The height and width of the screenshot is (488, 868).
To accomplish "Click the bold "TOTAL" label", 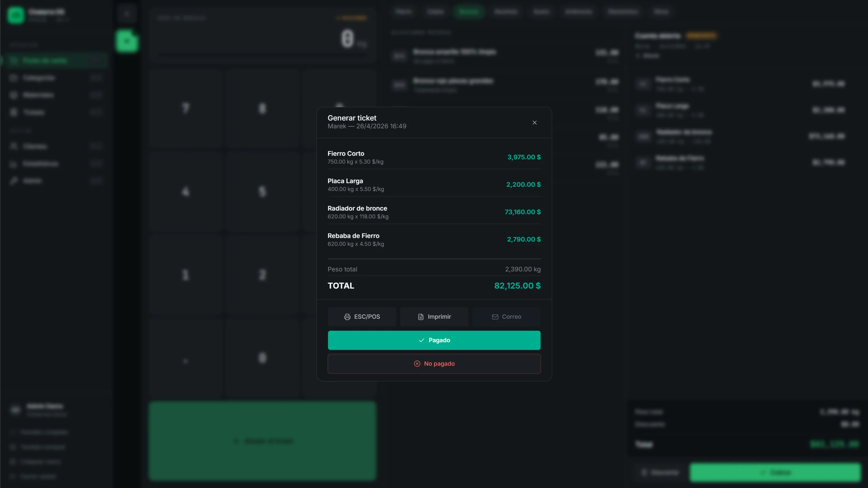I will (x=341, y=286).
